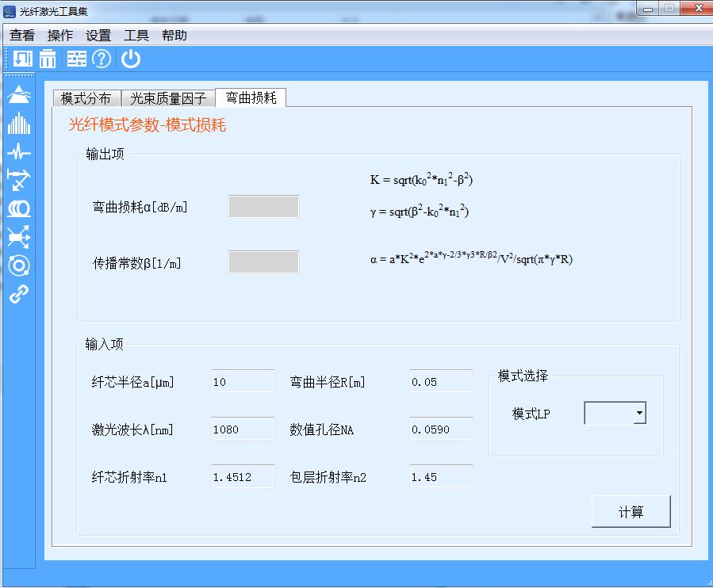Close the 光纤激光工具集 window

[x=696, y=8]
